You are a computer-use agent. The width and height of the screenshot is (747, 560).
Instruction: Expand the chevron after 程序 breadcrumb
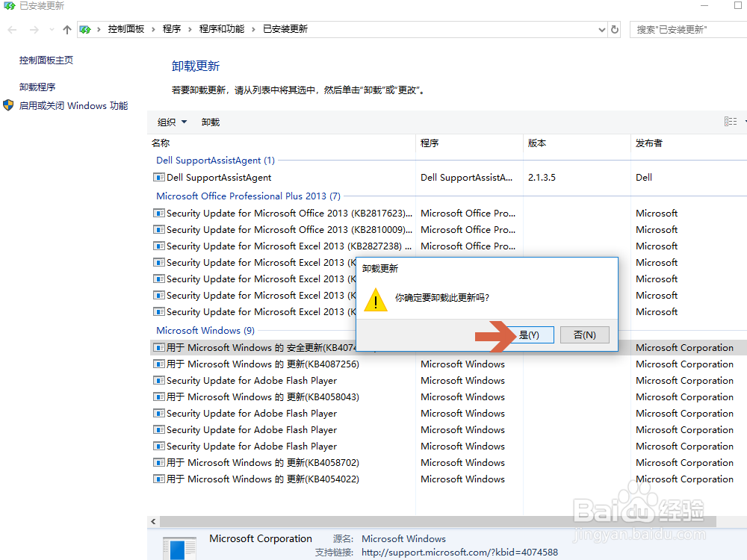coord(190,30)
